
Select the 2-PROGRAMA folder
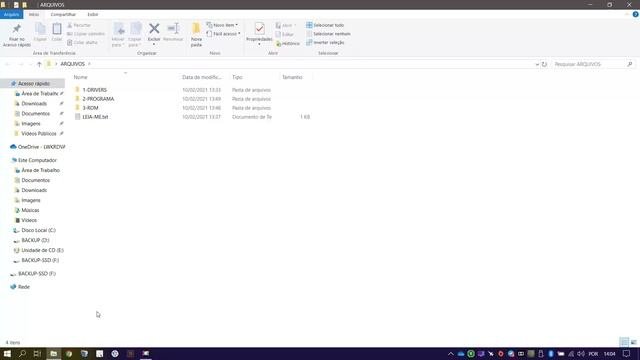(x=98, y=99)
